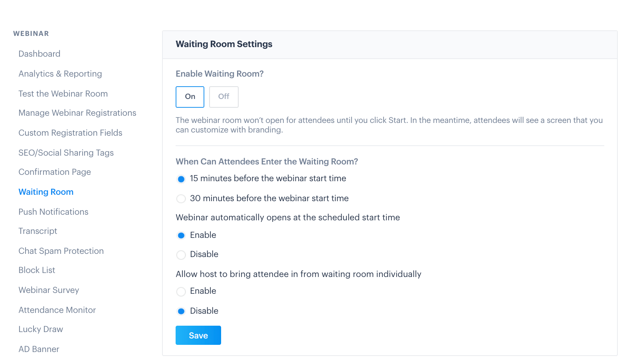Select 30 minutes before webinar start
Viewport: 629px width, 364px height.
[x=181, y=199]
